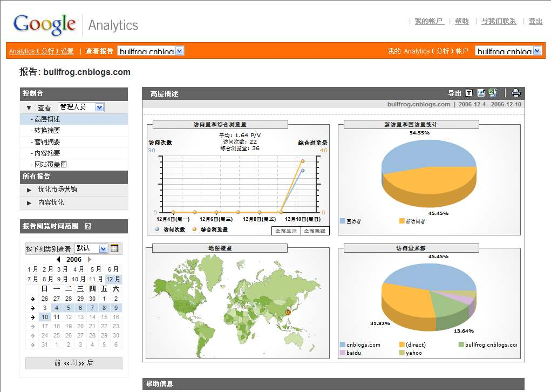Image resolution: width=551 pixels, height=392 pixels.
Task: Click bullfrog.cnblogs.com legend swatch
Action: click(461, 344)
